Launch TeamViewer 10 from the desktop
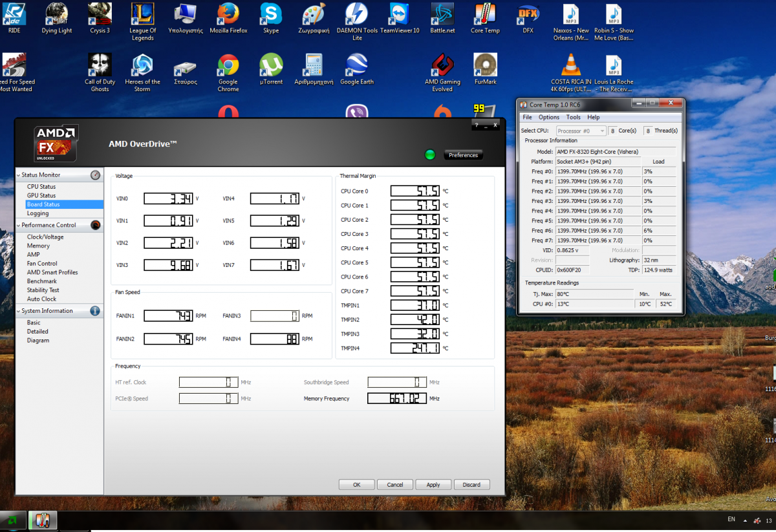The width and height of the screenshot is (776, 532). tap(400, 18)
